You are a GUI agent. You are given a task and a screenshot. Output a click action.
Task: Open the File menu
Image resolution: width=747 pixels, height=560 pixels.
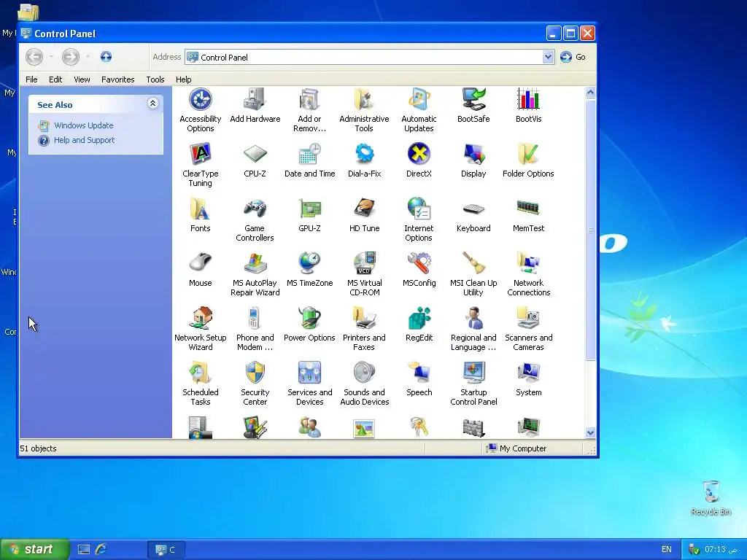(x=31, y=79)
